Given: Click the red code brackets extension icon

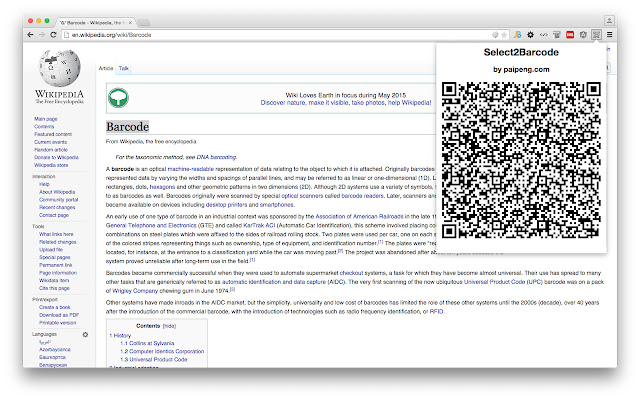Looking at the screenshot, I should tap(543, 35).
